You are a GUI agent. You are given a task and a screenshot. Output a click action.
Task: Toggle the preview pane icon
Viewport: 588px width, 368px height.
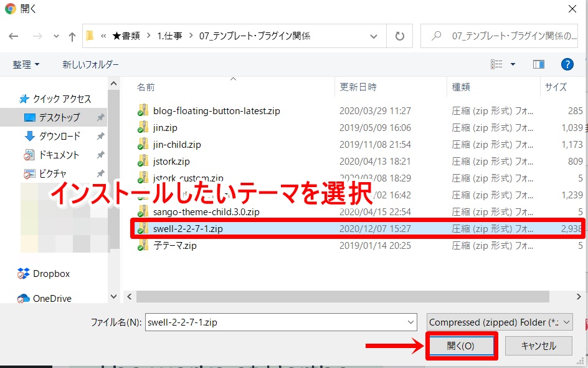(x=539, y=64)
